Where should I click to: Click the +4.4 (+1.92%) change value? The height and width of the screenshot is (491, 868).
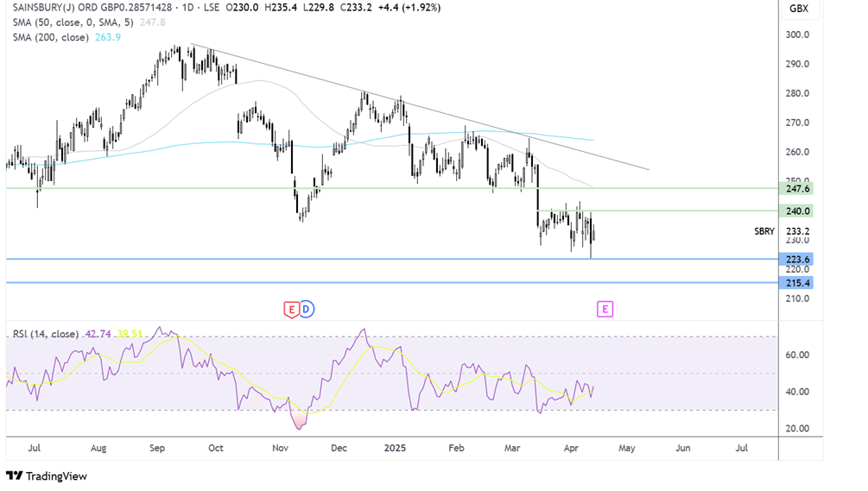click(409, 8)
